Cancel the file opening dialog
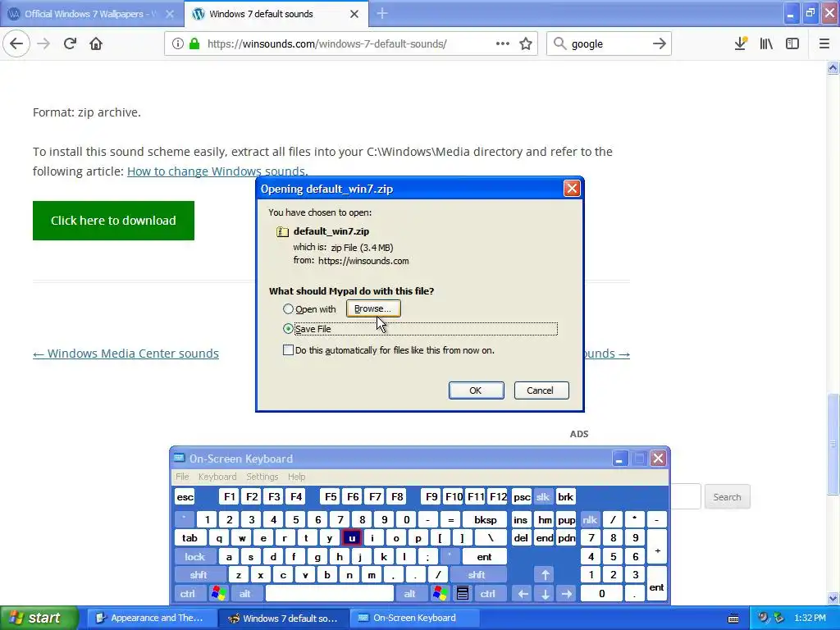 click(x=541, y=390)
